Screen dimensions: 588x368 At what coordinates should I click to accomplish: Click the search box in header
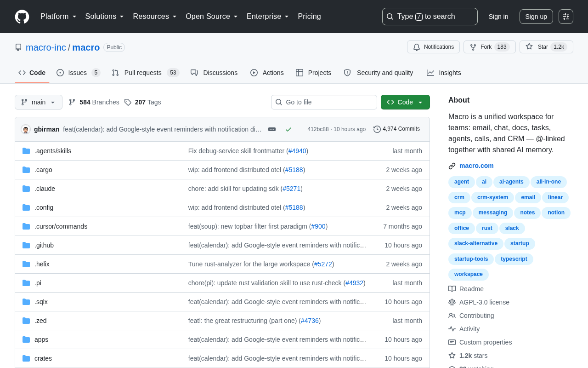pyautogui.click(x=430, y=17)
